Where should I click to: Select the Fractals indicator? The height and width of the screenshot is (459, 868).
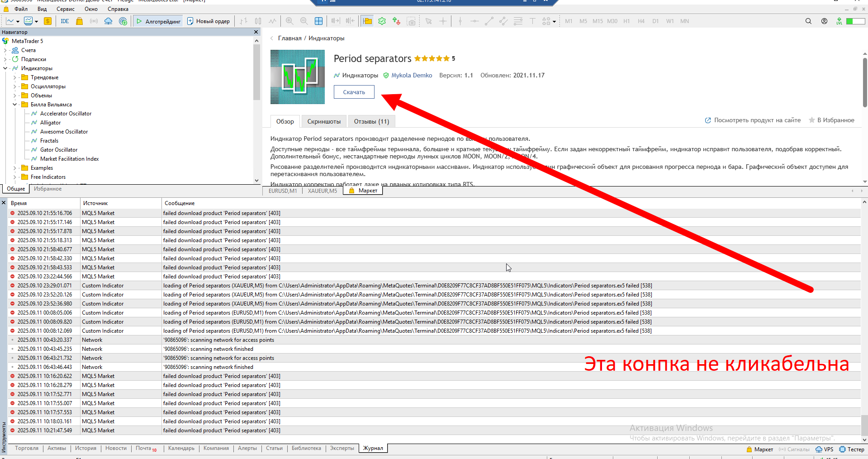click(49, 141)
